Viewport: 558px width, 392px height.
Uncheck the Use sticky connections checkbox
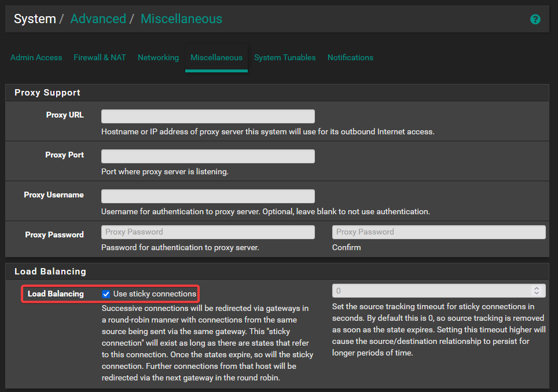(x=106, y=294)
